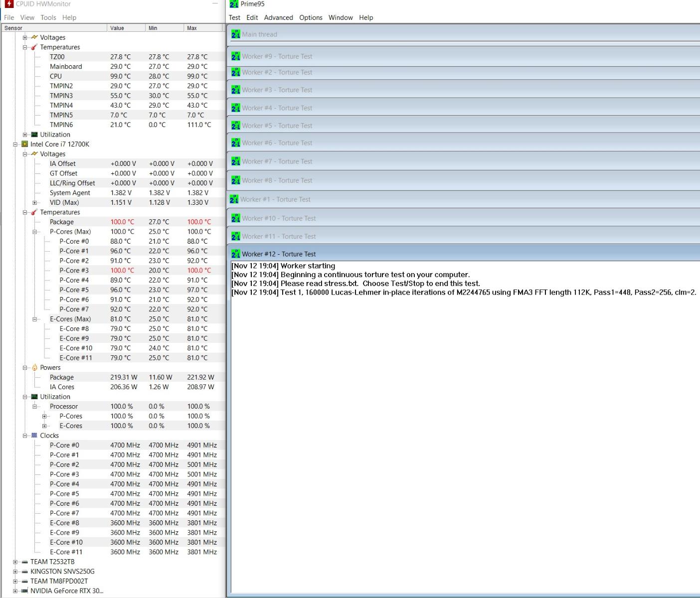This screenshot has height=598, width=700.
Task: Click the Worker #2 window icon
Action: click(236, 72)
